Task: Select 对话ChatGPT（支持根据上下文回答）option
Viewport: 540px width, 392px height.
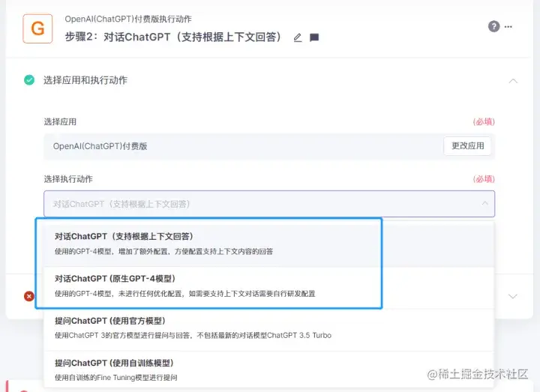Action: tap(269, 244)
